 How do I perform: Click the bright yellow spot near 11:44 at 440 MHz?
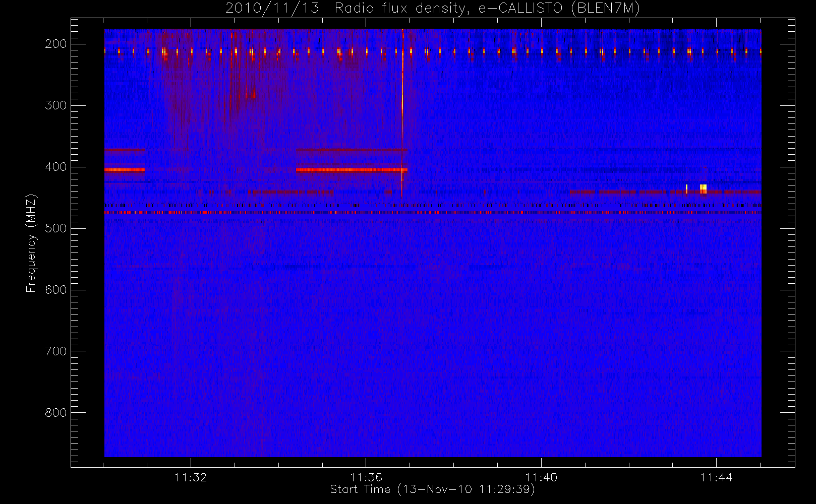pos(703,189)
